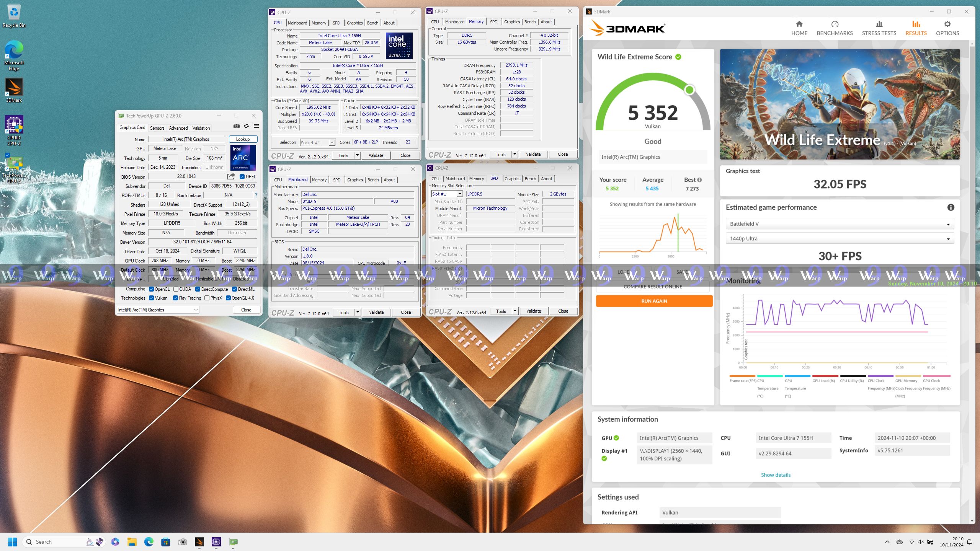Show hidden icons in the system tray

pos(887,542)
